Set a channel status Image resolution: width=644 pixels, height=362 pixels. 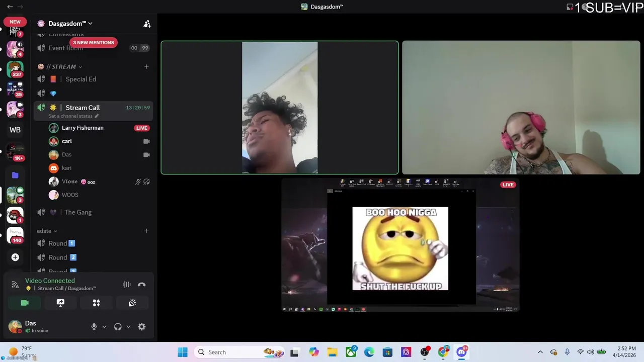pyautogui.click(x=73, y=116)
